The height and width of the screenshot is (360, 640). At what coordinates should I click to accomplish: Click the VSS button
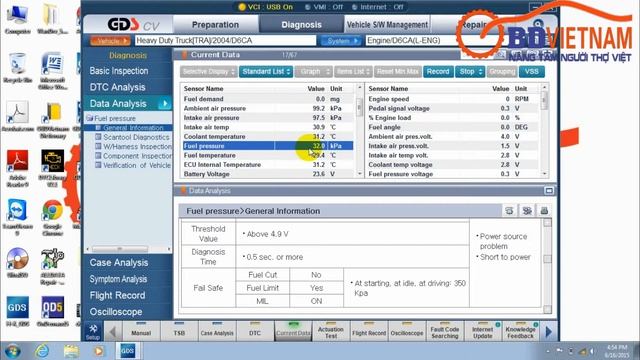coord(531,71)
